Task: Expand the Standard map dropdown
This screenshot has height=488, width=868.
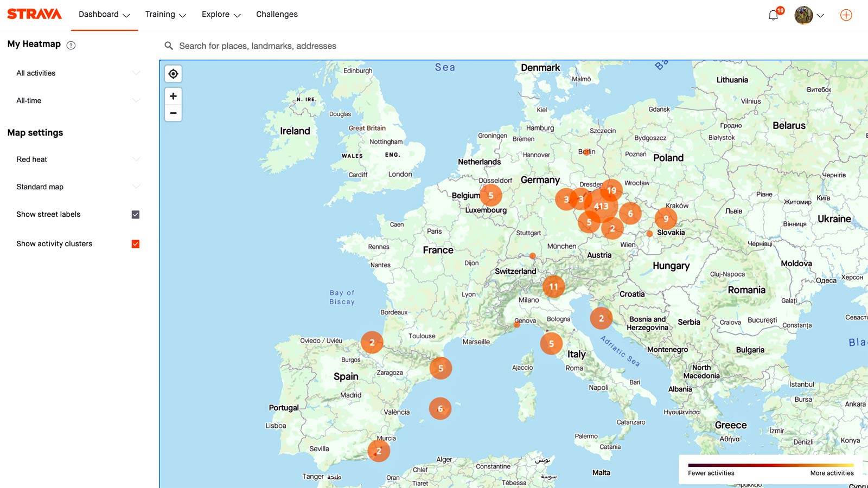Action: (x=78, y=187)
